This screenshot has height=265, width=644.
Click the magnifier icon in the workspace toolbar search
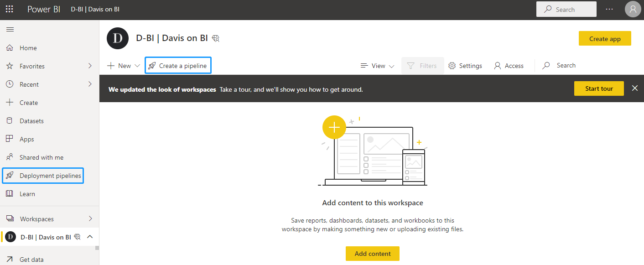[x=546, y=66]
